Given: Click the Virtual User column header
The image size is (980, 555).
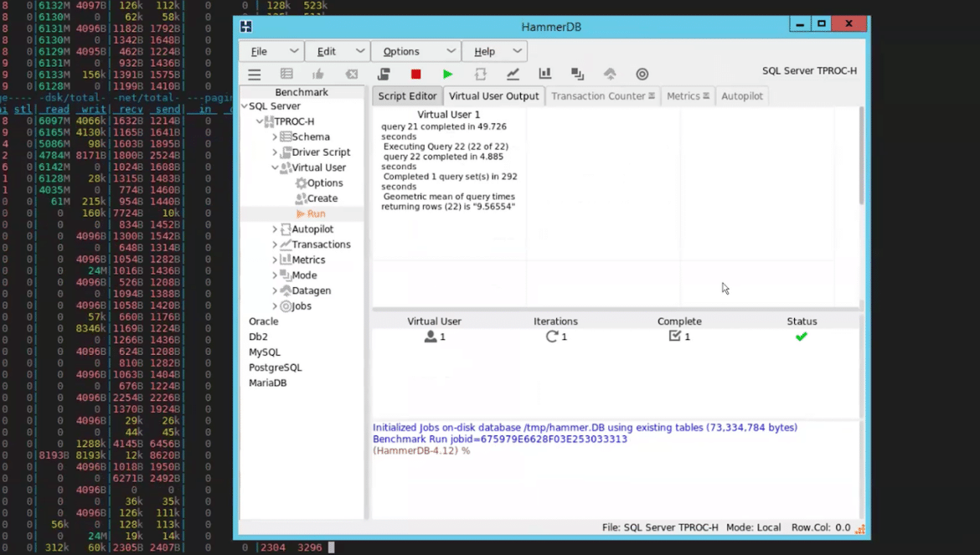Looking at the screenshot, I should tap(435, 321).
